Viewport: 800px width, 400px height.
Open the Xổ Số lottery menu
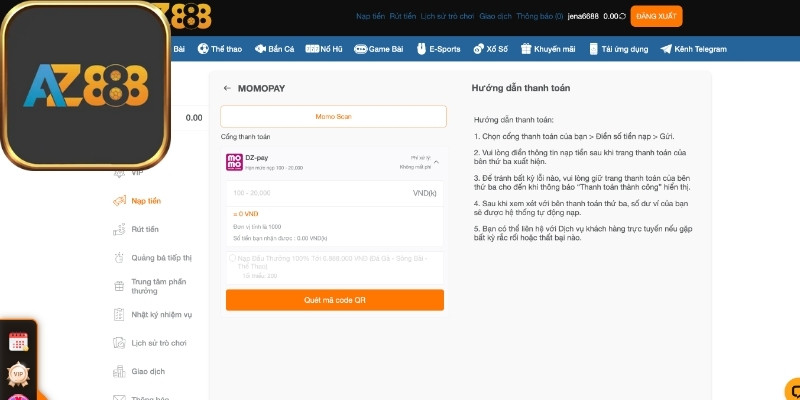click(x=490, y=49)
